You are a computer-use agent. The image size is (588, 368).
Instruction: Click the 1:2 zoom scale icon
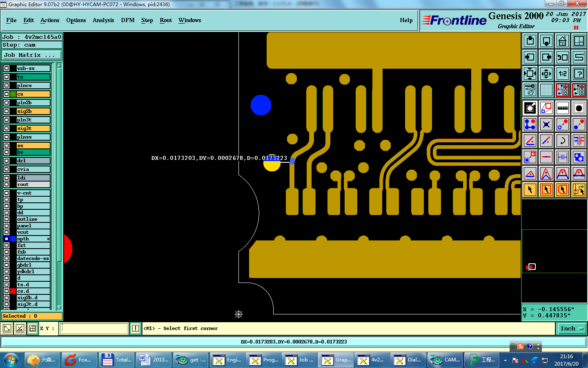click(x=563, y=74)
